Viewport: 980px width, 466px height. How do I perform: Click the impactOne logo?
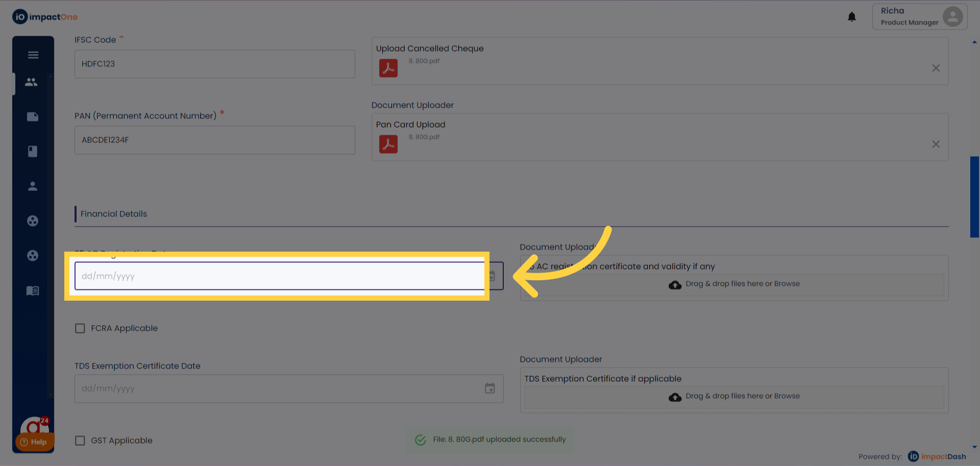(x=45, y=17)
